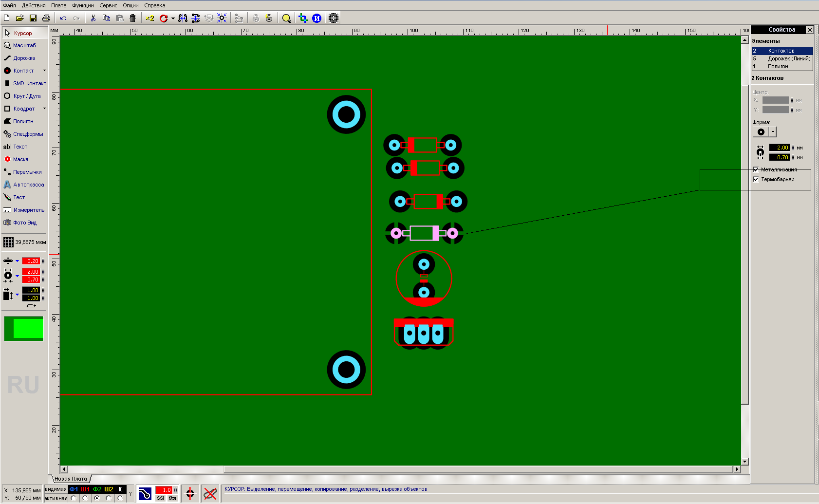
Task: Open the Файл menu
Action: coord(9,5)
